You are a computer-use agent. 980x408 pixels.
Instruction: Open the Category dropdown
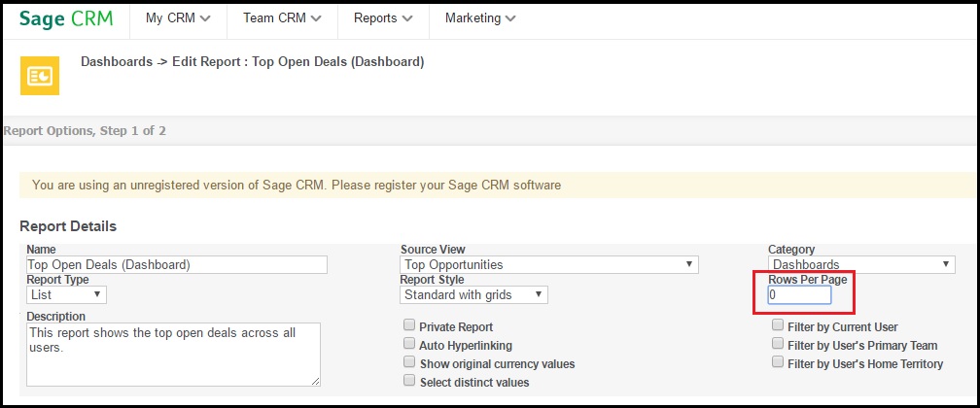coord(861,265)
